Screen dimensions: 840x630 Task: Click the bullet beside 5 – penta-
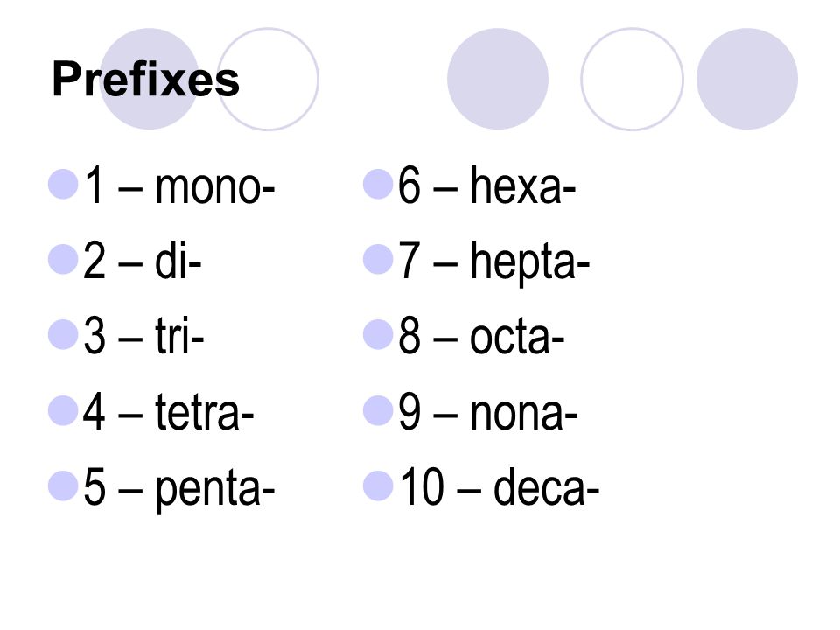pos(63,486)
